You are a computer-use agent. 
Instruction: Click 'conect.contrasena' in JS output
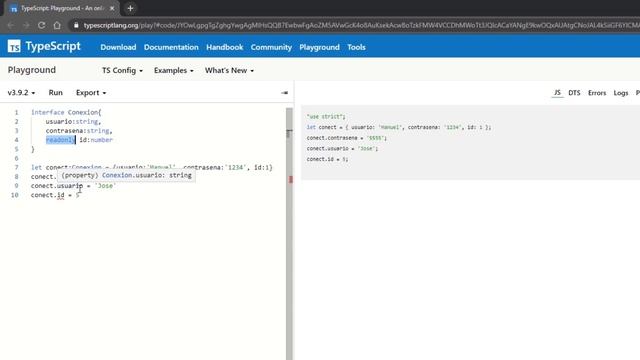coord(332,138)
